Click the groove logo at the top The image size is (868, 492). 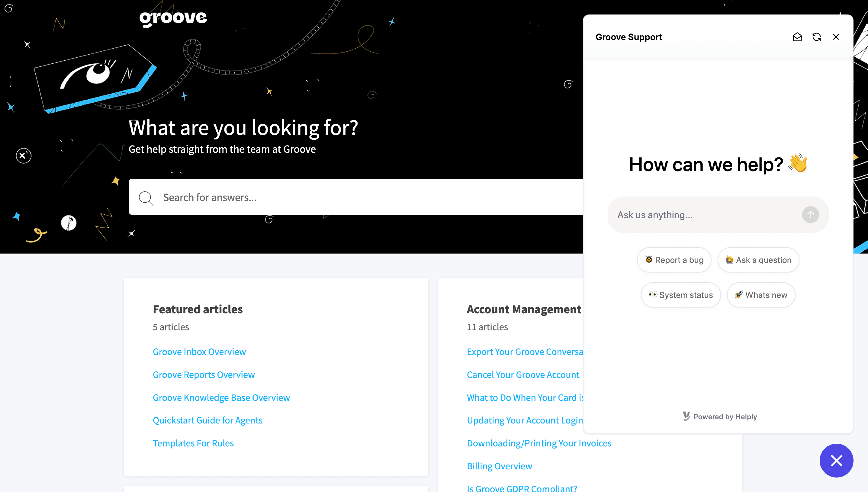click(x=173, y=18)
